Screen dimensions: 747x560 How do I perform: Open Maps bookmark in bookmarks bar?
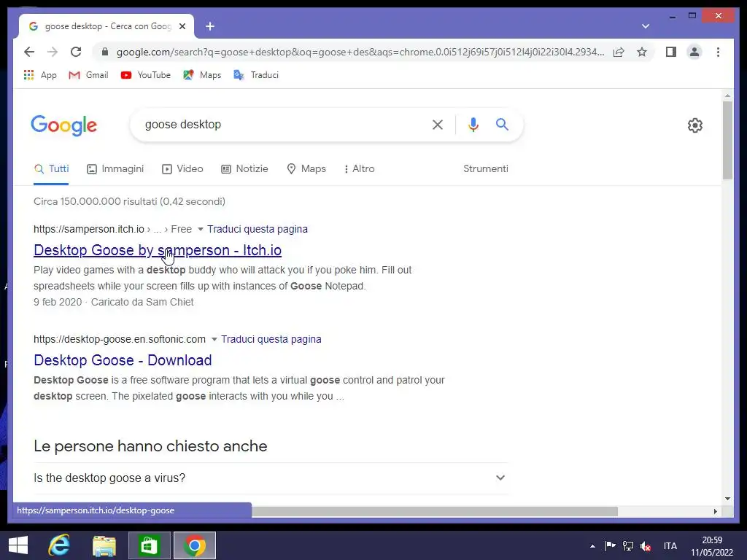202,75
